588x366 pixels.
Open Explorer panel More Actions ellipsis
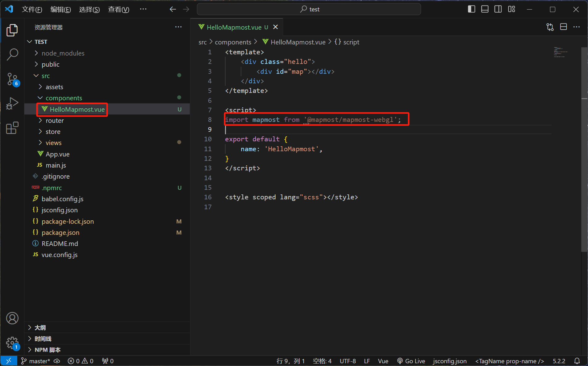(x=178, y=27)
